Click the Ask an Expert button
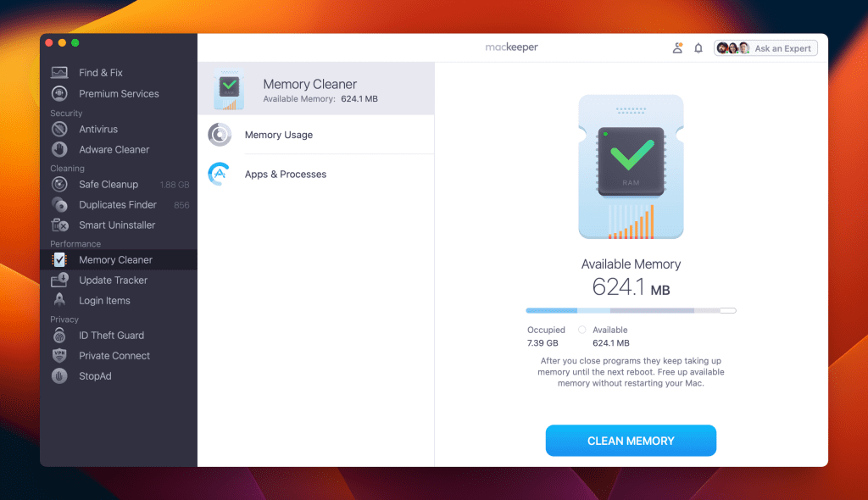The width and height of the screenshot is (868, 500). 765,48
